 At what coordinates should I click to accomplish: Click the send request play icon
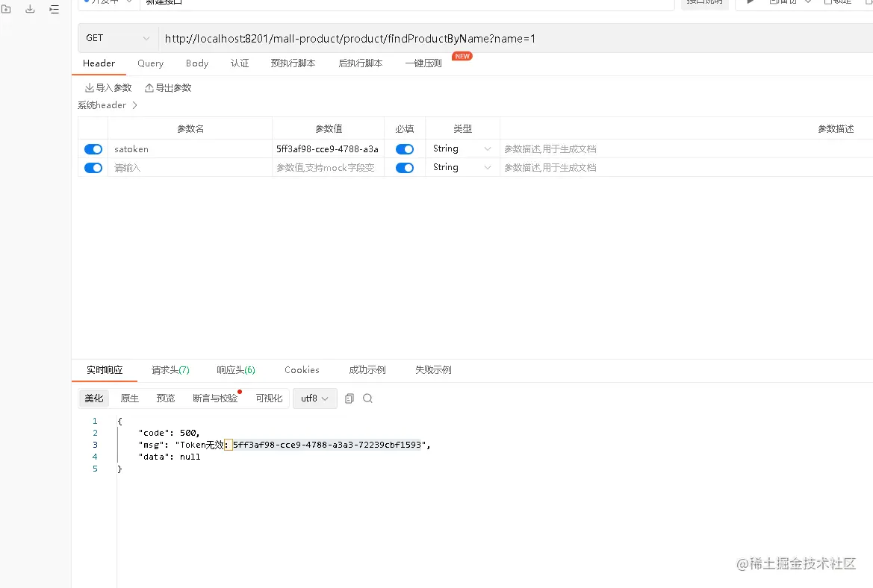(750, 2)
